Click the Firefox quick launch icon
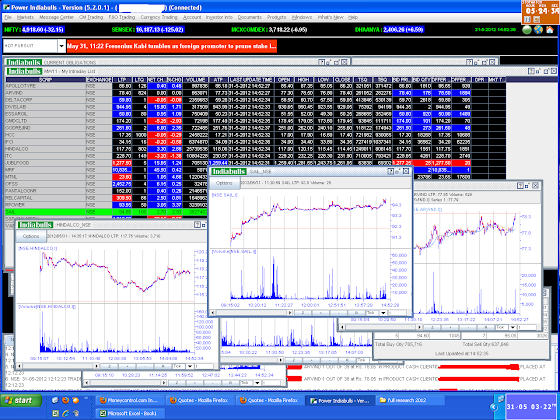 tap(65, 400)
